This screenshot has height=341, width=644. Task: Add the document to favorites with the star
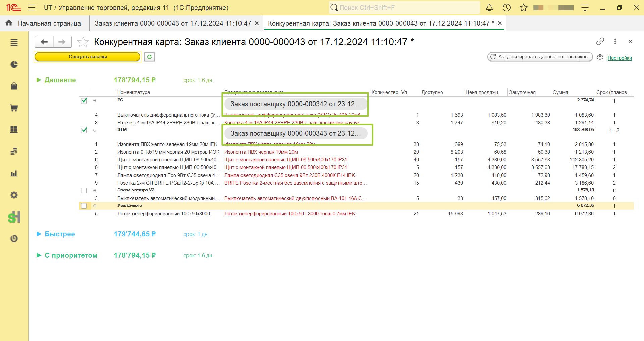click(x=83, y=42)
